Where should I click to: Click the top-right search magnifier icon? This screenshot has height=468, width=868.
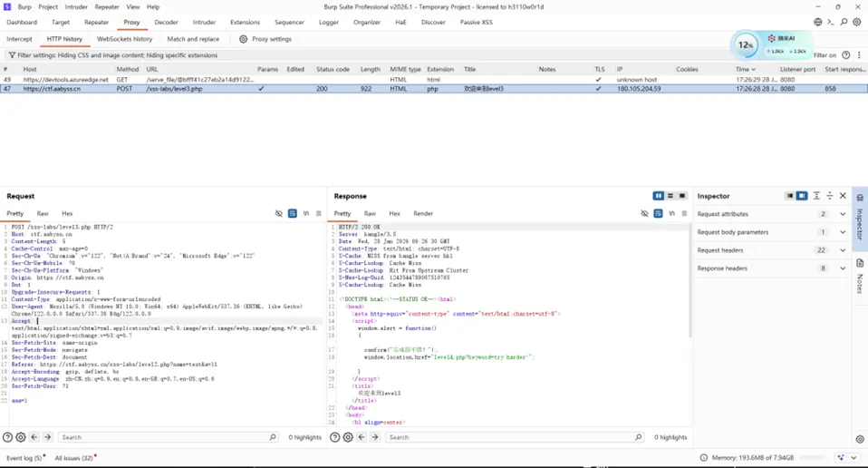844,22
